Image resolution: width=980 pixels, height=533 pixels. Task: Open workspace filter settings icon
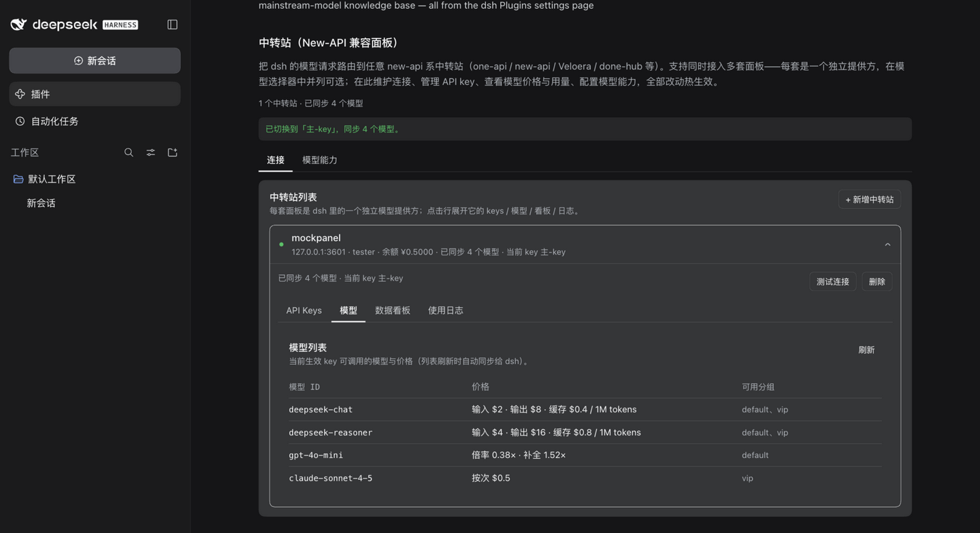pos(150,152)
